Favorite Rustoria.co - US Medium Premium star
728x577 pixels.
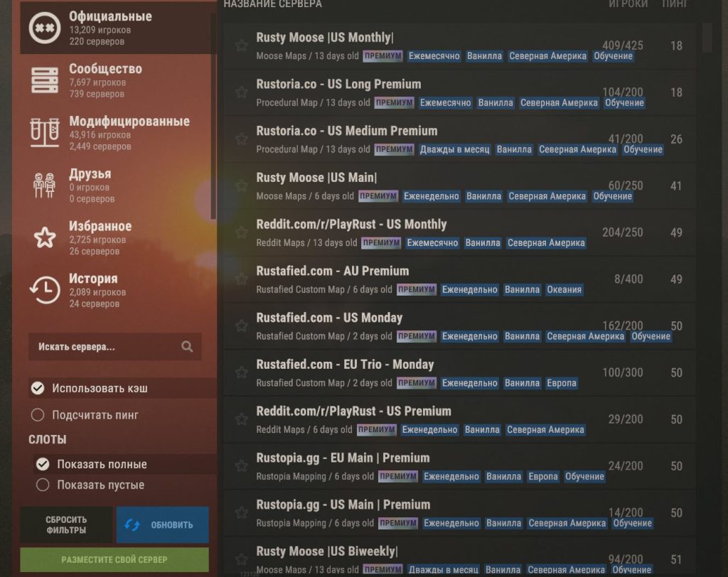coord(242,139)
